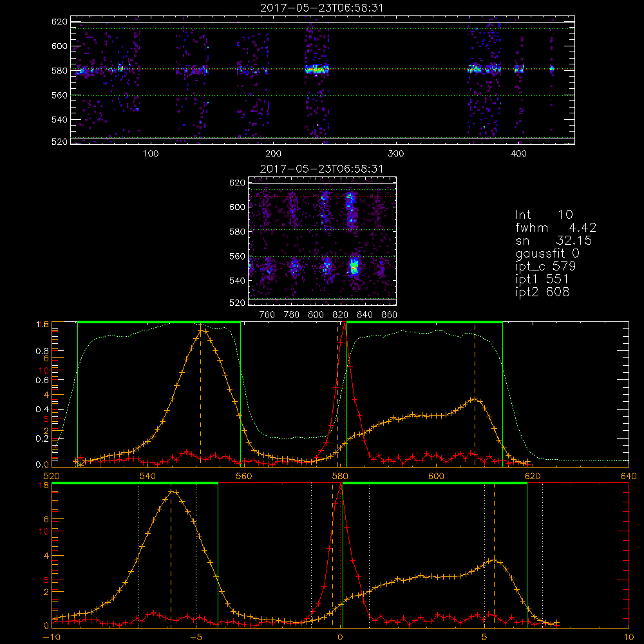Click the timestamp title above the wide top image
The height and width of the screenshot is (644, 644).
tap(322, 8)
